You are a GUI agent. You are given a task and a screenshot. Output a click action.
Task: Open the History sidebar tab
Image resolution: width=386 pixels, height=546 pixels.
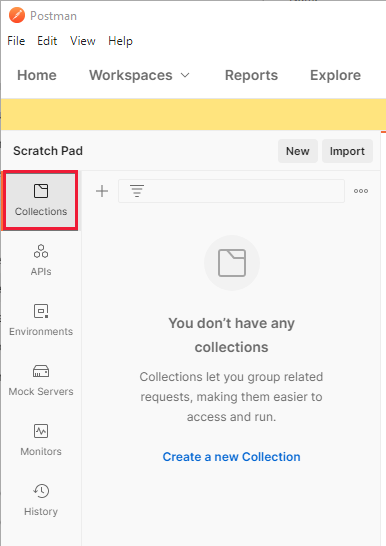41,500
